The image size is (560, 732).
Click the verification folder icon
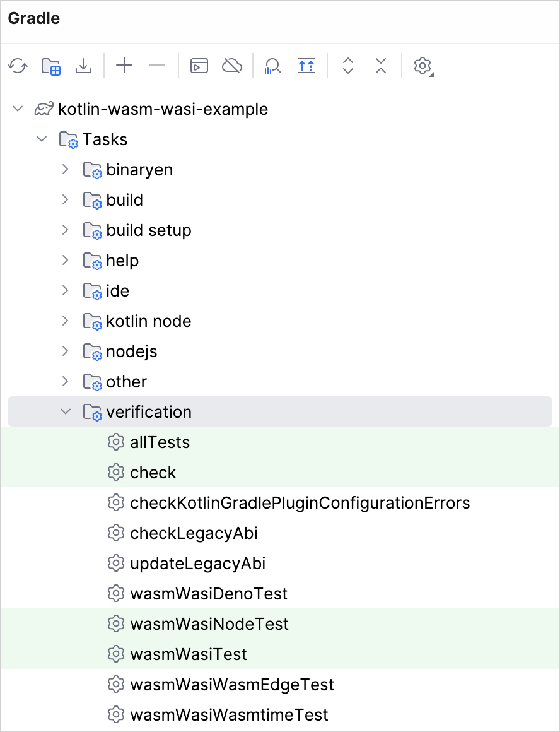[92, 412]
